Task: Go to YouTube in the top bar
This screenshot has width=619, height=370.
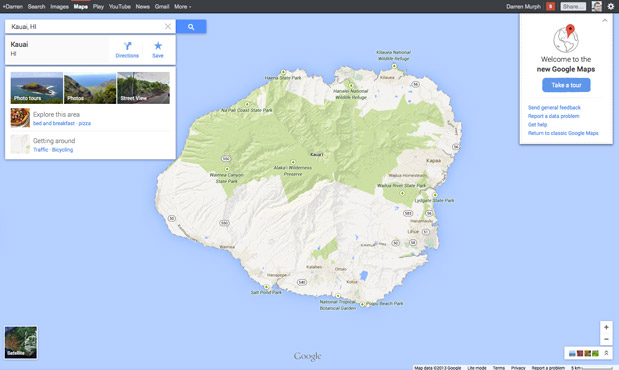Action: point(120,6)
